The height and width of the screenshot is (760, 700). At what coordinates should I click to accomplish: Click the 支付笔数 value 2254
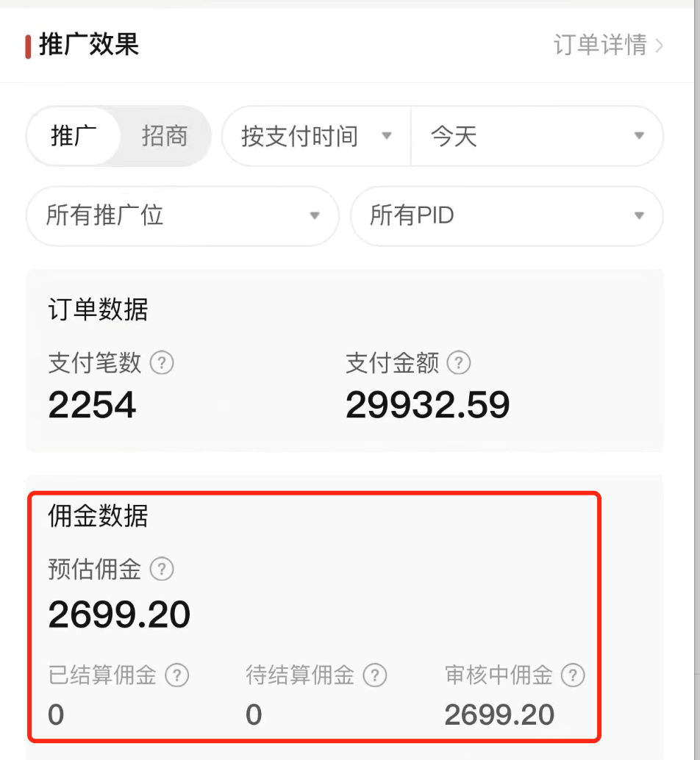pos(93,405)
